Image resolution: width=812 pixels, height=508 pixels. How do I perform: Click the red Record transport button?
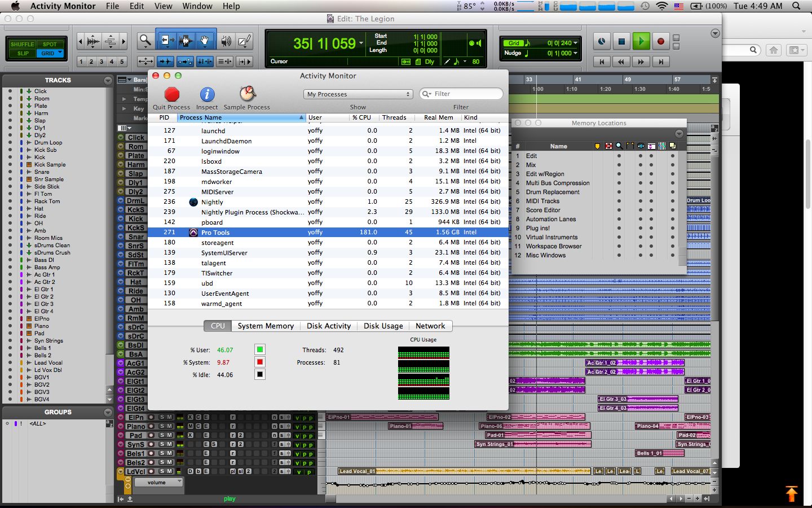660,41
